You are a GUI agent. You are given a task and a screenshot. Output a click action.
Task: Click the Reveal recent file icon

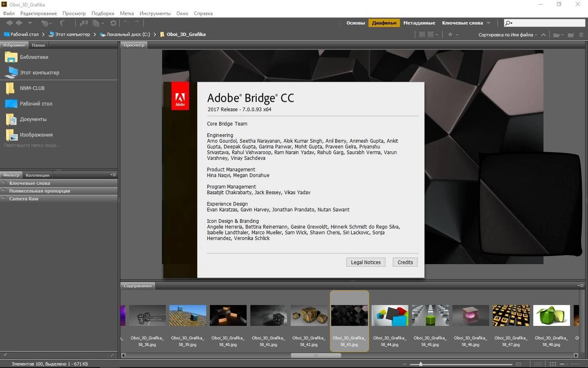click(x=46, y=23)
